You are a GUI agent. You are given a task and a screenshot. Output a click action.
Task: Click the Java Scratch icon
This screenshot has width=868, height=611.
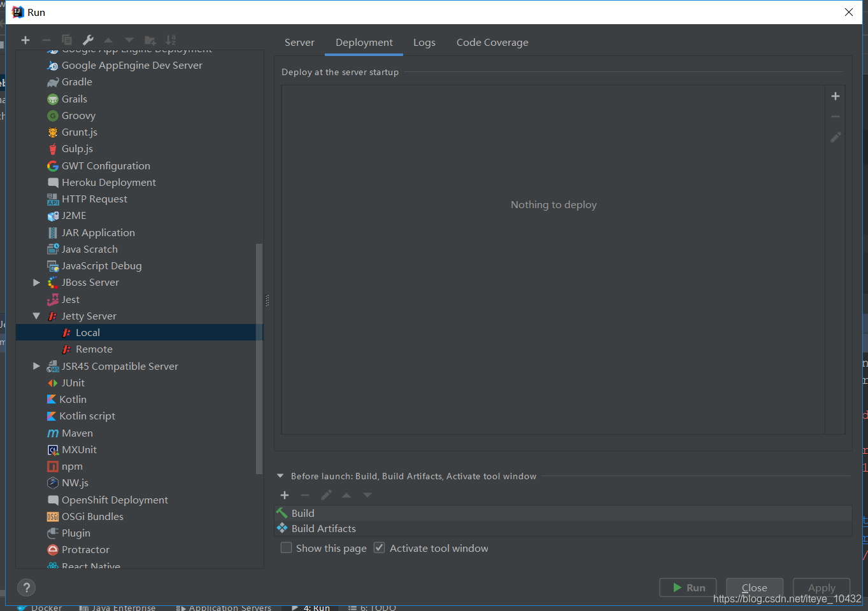[x=53, y=249]
